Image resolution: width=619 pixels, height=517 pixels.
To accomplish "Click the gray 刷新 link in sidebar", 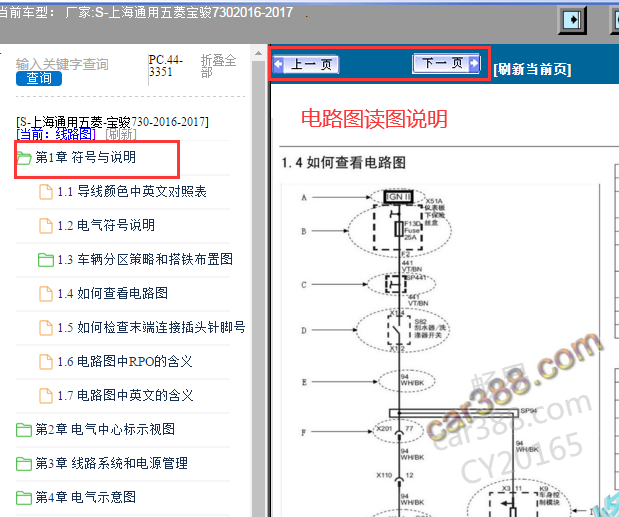I will pos(121,134).
